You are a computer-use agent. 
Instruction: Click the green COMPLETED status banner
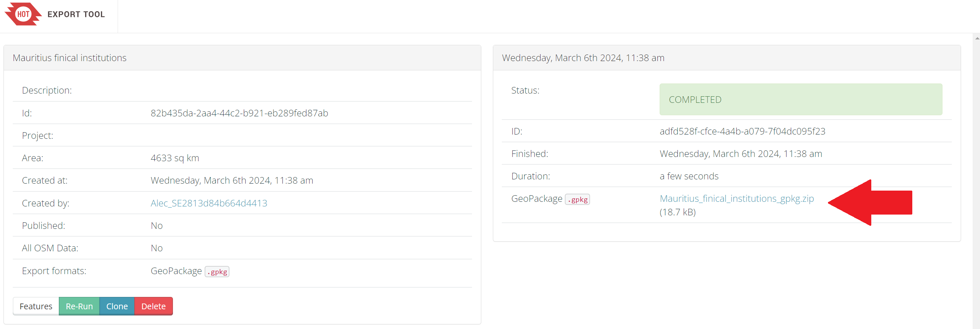tap(800, 99)
